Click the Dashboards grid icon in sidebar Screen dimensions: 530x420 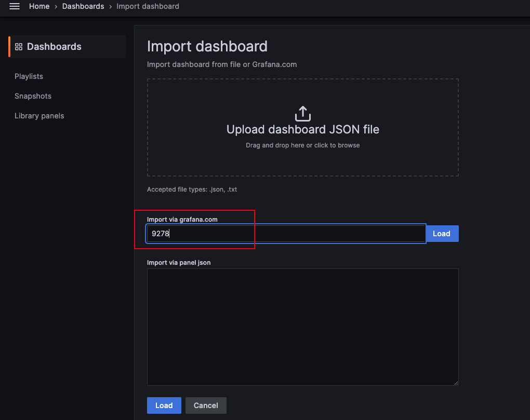[19, 47]
